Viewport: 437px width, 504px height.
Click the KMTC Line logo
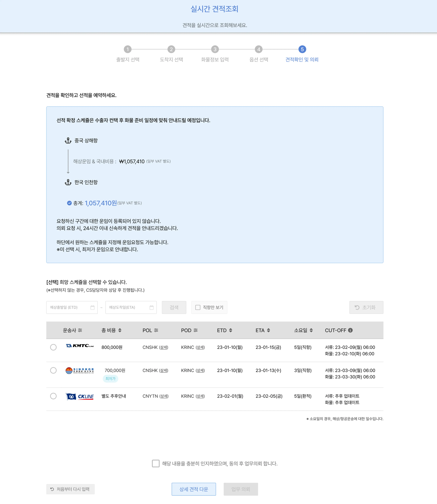tap(80, 345)
